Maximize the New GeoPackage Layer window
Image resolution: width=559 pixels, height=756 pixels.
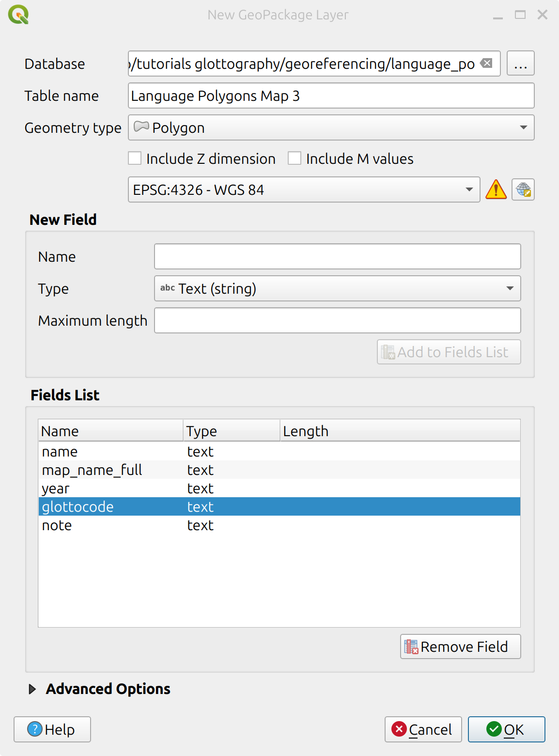point(520,15)
